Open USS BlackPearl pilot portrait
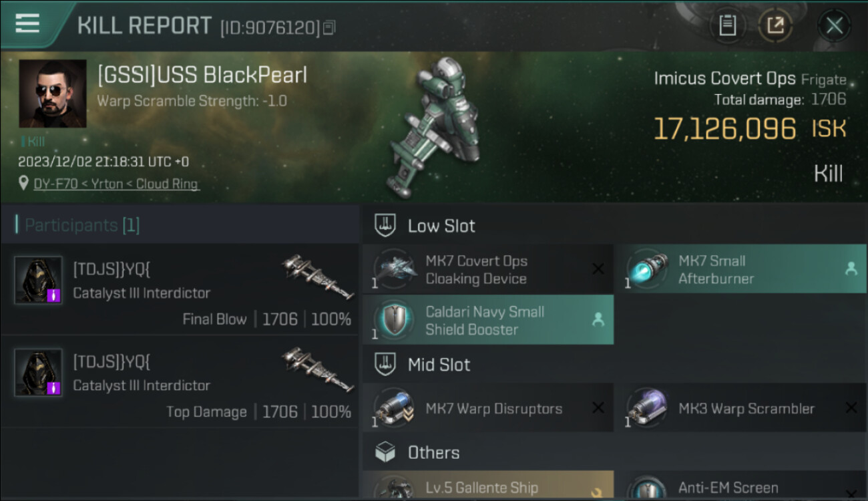The image size is (868, 501). 52,94
